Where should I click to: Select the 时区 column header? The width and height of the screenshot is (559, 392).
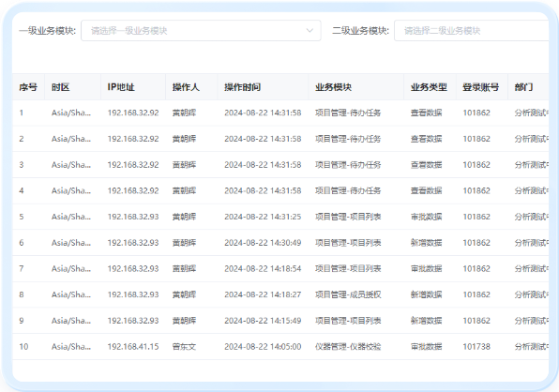(x=60, y=87)
